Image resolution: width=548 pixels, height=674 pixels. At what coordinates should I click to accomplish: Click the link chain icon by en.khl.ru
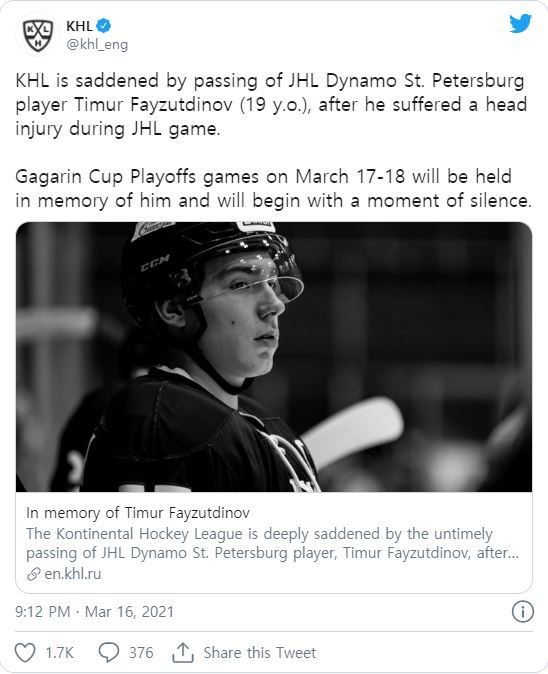pos(34,574)
